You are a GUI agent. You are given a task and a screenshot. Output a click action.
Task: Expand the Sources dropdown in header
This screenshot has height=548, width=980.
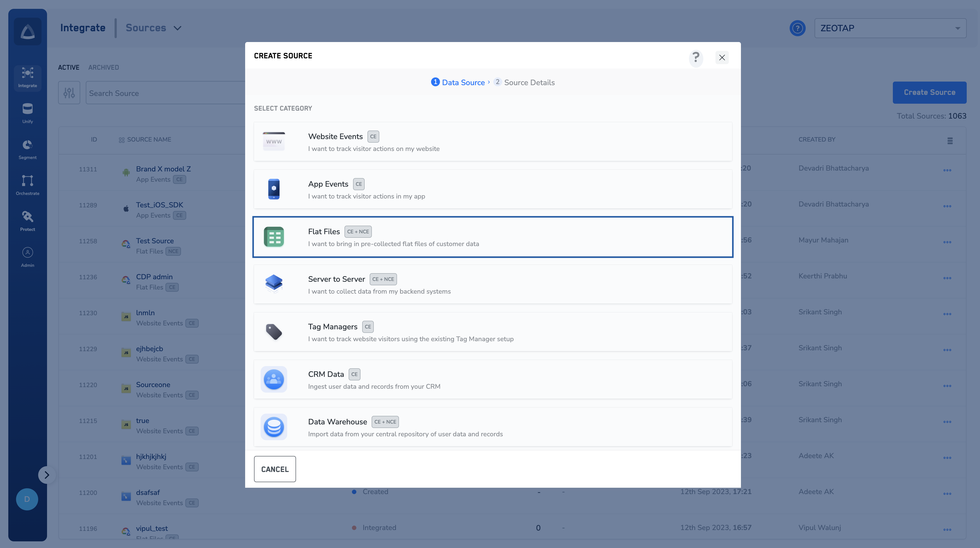(177, 28)
